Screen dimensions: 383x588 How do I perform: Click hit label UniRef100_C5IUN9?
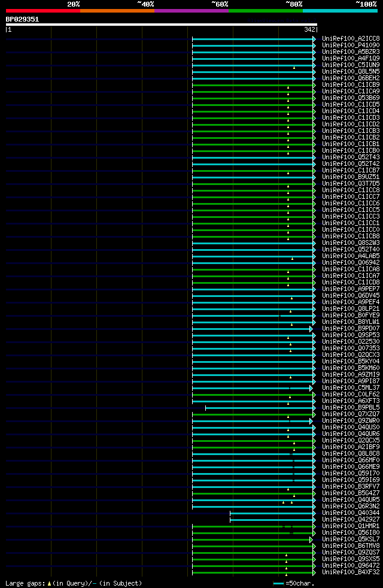tap(351, 65)
